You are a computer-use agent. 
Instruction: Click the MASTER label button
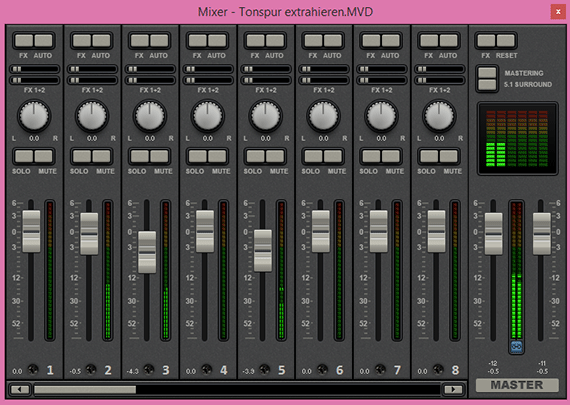click(x=517, y=385)
